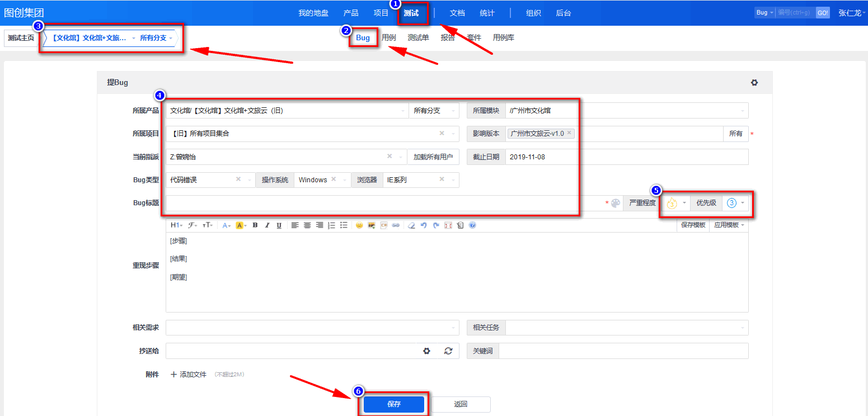Switch to the Bug sub tab
868x416 pixels.
click(x=363, y=38)
